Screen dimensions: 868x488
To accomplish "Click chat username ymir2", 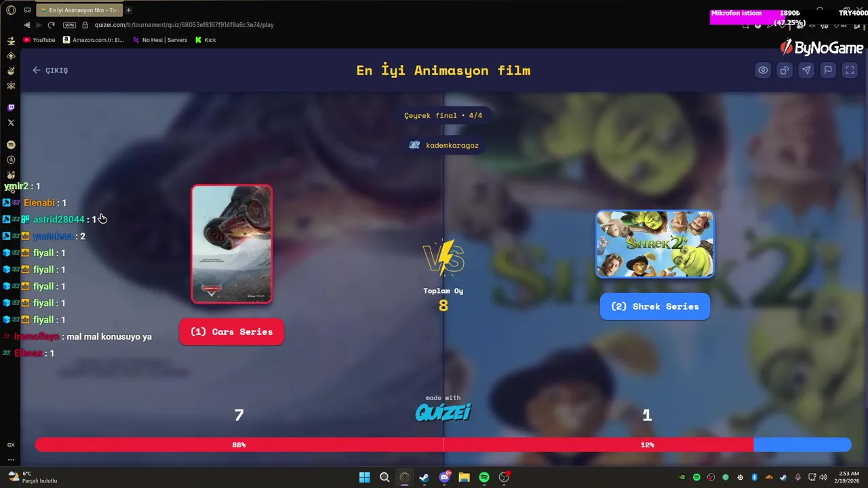I will point(16,186).
